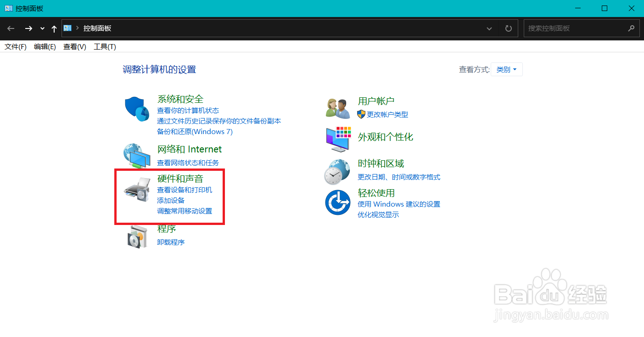Select the 硬件和声音 printer icon
Screen dimensions: 644x337
(137, 190)
